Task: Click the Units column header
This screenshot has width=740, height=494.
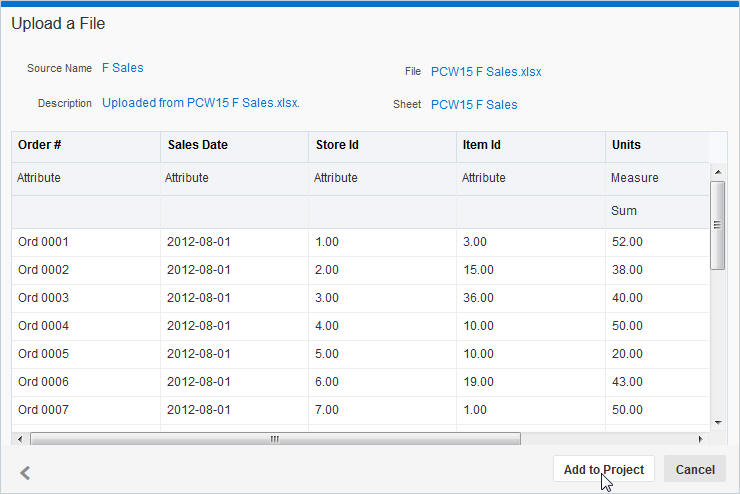Action: pyautogui.click(x=657, y=145)
